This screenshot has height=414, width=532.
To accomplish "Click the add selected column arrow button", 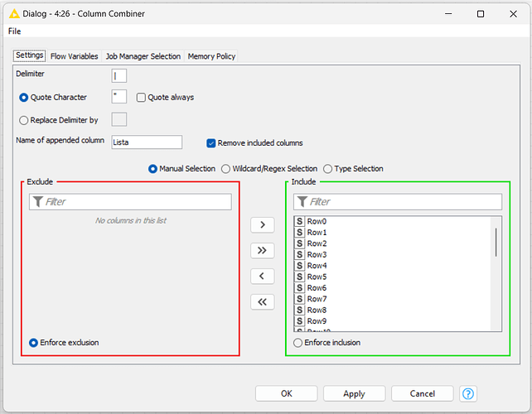I will point(262,225).
